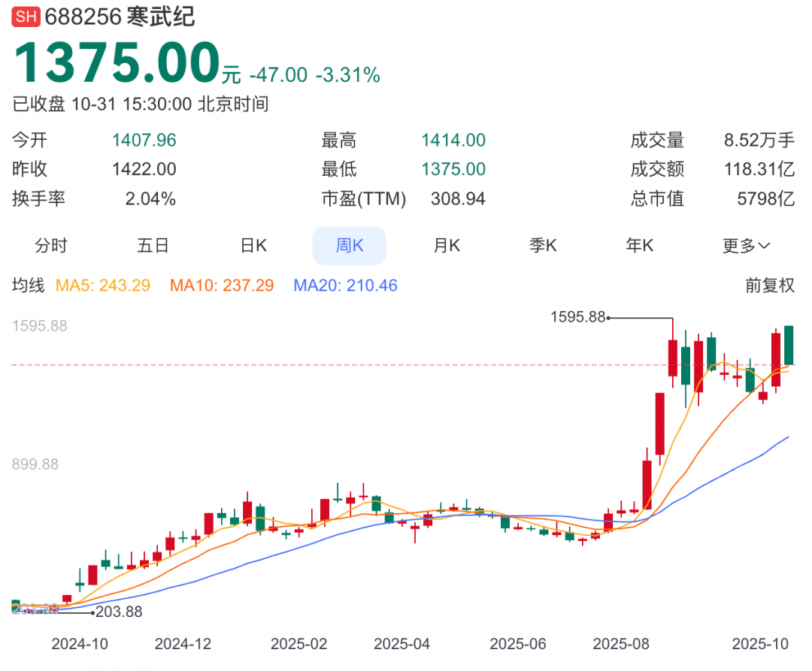Click the percentage change -3.31%
The image size is (812, 671).
[x=348, y=75]
